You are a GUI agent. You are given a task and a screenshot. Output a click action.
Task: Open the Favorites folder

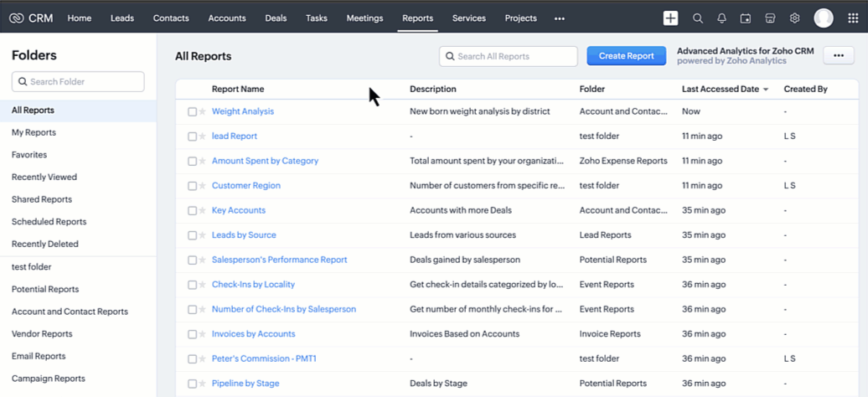tap(29, 155)
